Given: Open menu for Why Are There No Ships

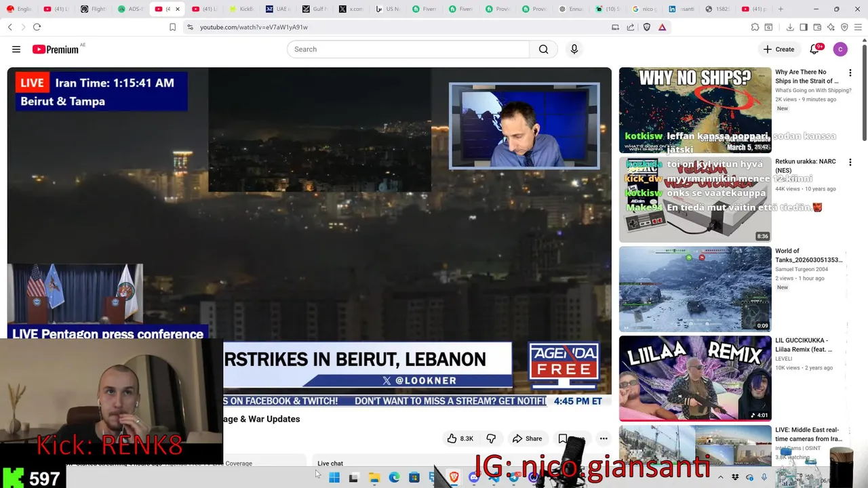Looking at the screenshot, I should (x=850, y=73).
